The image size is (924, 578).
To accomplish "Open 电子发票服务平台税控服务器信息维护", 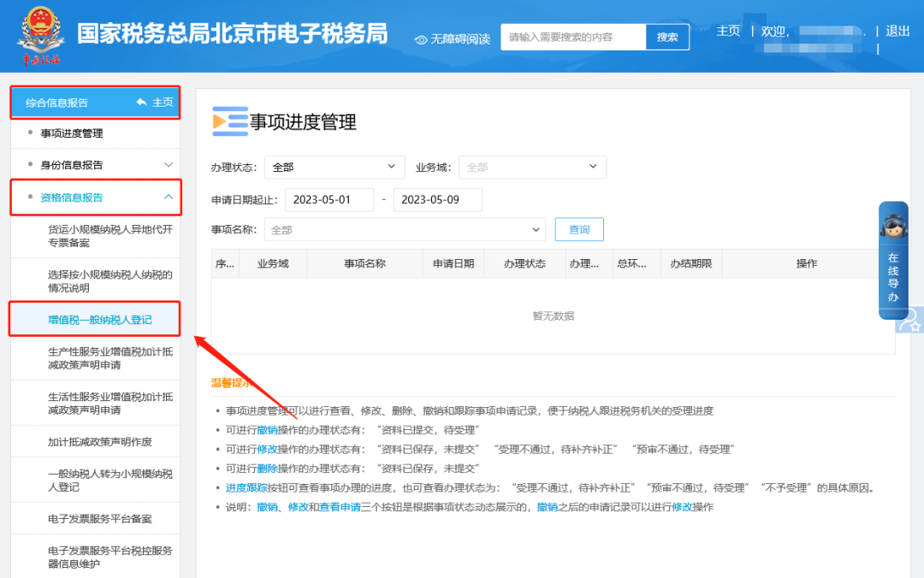I will pyautogui.click(x=110, y=557).
